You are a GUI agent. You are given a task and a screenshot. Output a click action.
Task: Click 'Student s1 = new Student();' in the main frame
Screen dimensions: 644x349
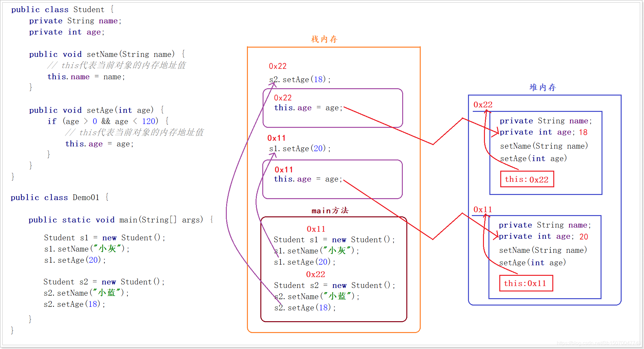tap(334, 240)
